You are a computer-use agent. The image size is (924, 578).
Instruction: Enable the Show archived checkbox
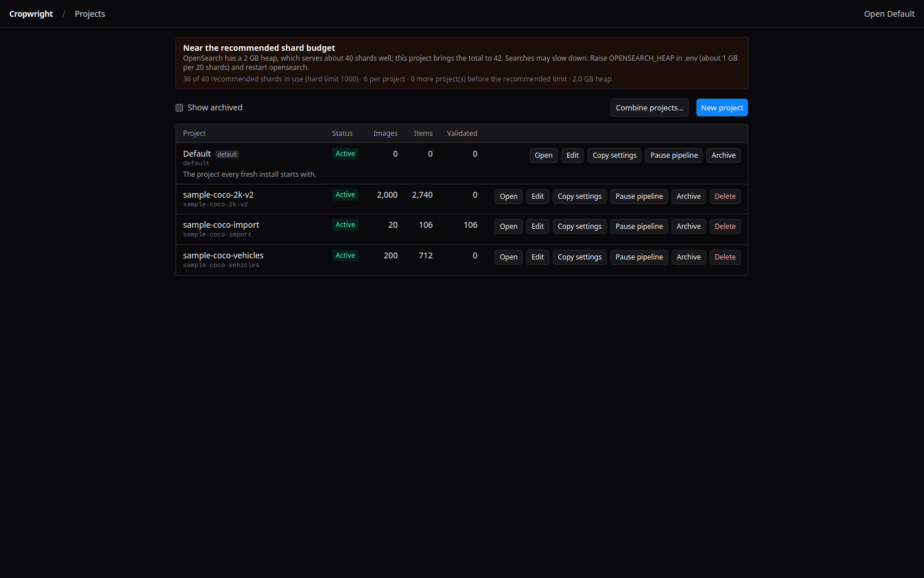(180, 108)
